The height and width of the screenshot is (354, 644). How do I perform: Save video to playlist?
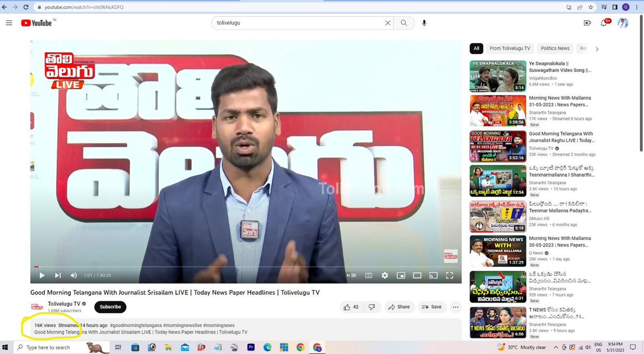[431, 307]
